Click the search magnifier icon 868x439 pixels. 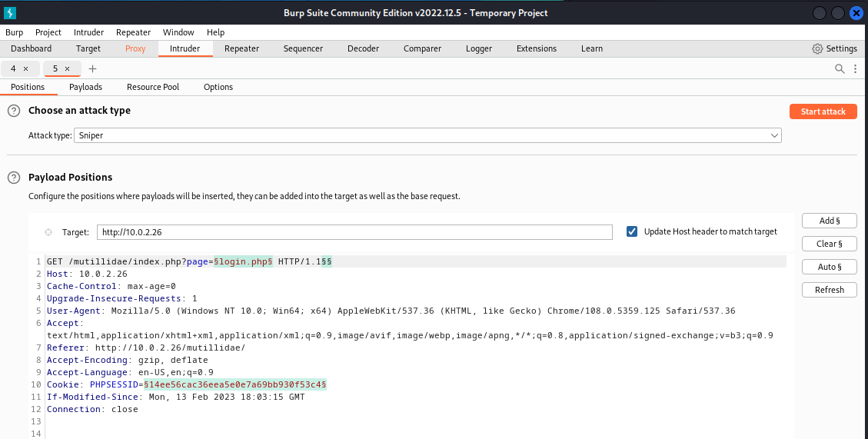[840, 68]
